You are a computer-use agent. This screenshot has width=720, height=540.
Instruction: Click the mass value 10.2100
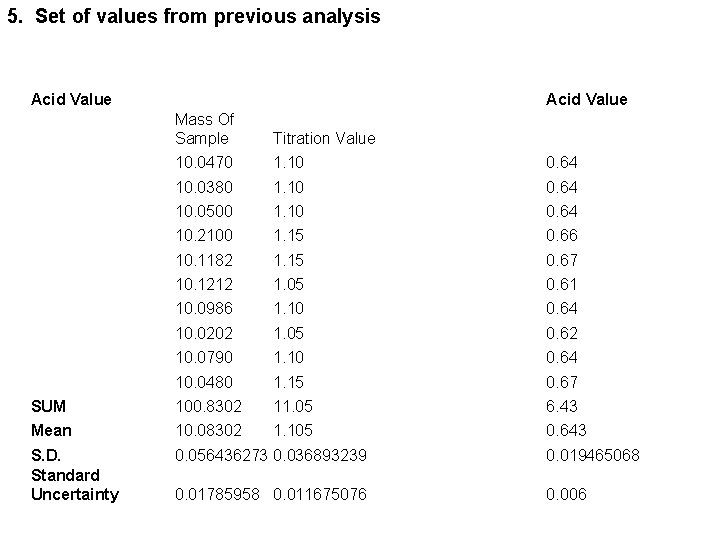[x=204, y=235]
